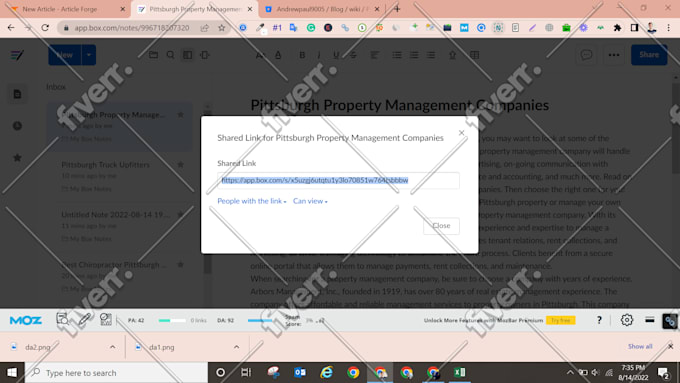Open text alignment options

(374, 55)
